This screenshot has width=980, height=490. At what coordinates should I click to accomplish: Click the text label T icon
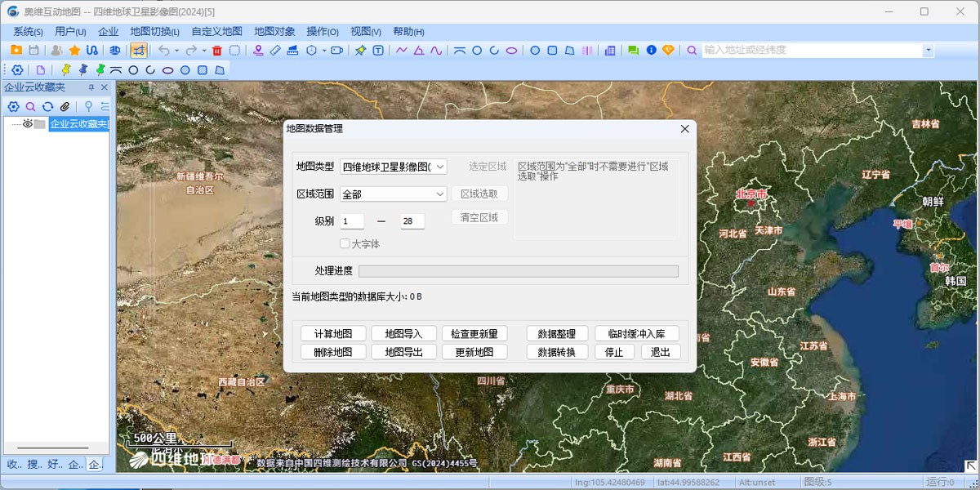point(378,51)
